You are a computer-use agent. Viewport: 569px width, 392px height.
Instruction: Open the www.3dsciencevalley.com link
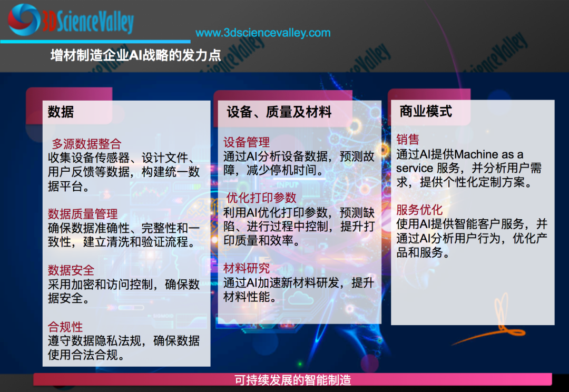coord(263,33)
